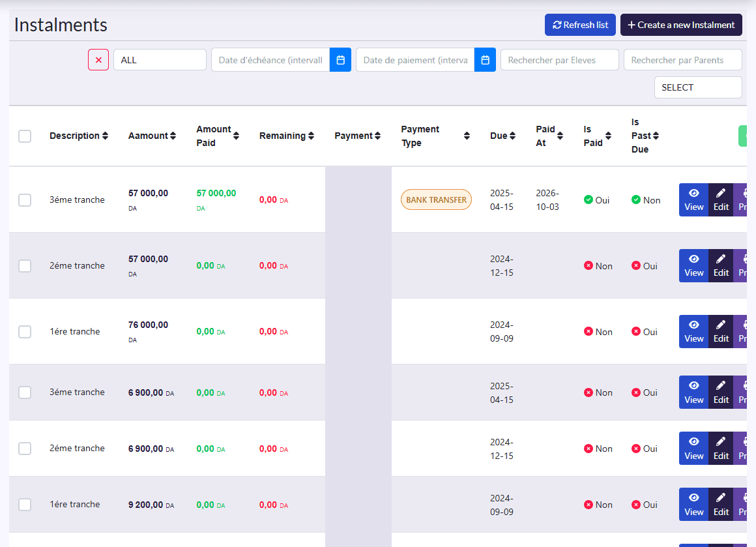Click the BANK TRANSFER payment type badge
This screenshot has height=547, width=756.
click(437, 200)
